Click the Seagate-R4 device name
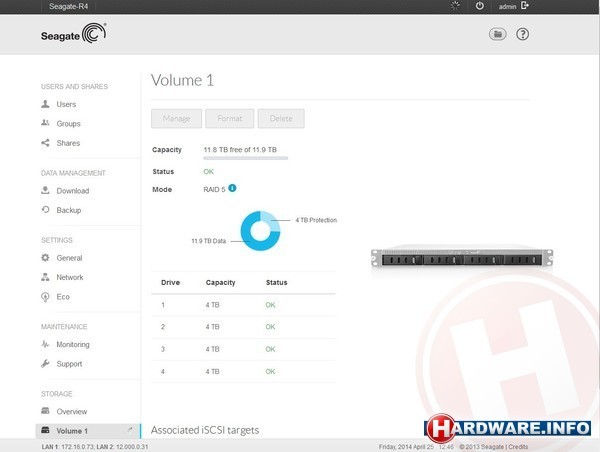600x452 pixels. coord(68,6)
